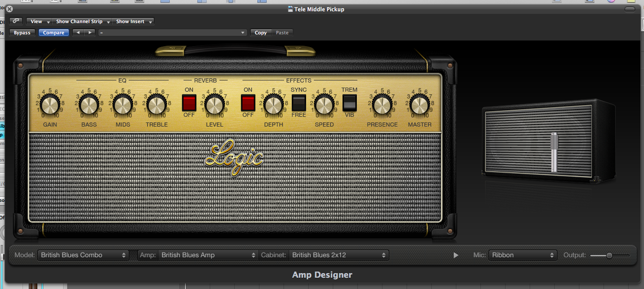Viewport: 644px width, 289px height.
Task: Open the View menu
Action: tap(39, 22)
